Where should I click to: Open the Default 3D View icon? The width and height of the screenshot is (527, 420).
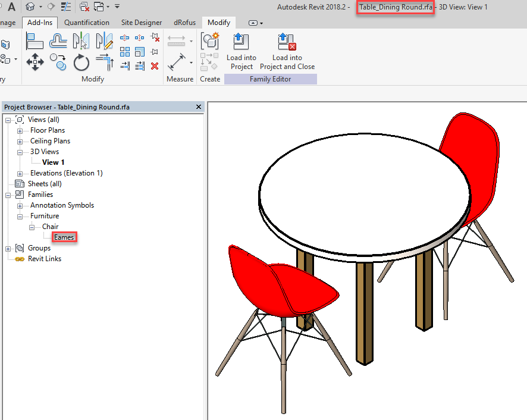coord(30,7)
